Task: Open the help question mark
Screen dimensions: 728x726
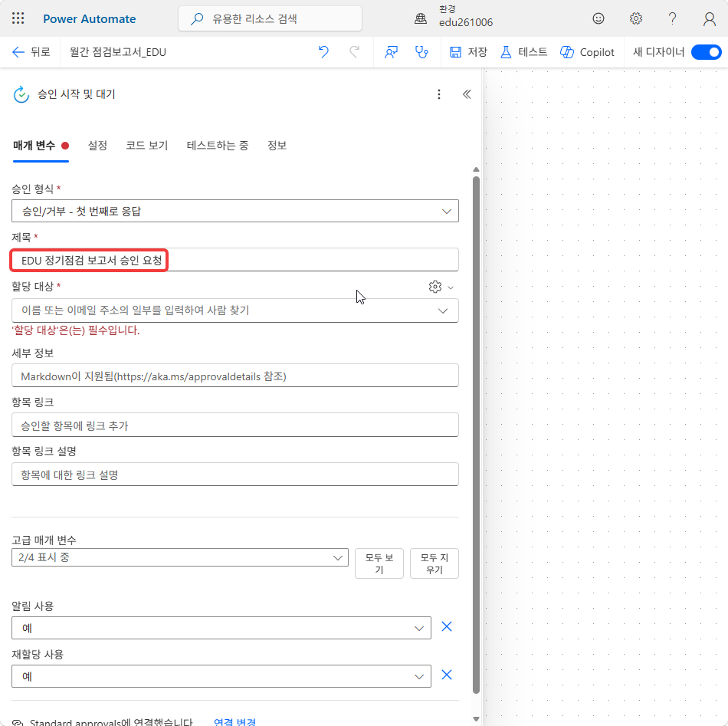Action: point(672,18)
